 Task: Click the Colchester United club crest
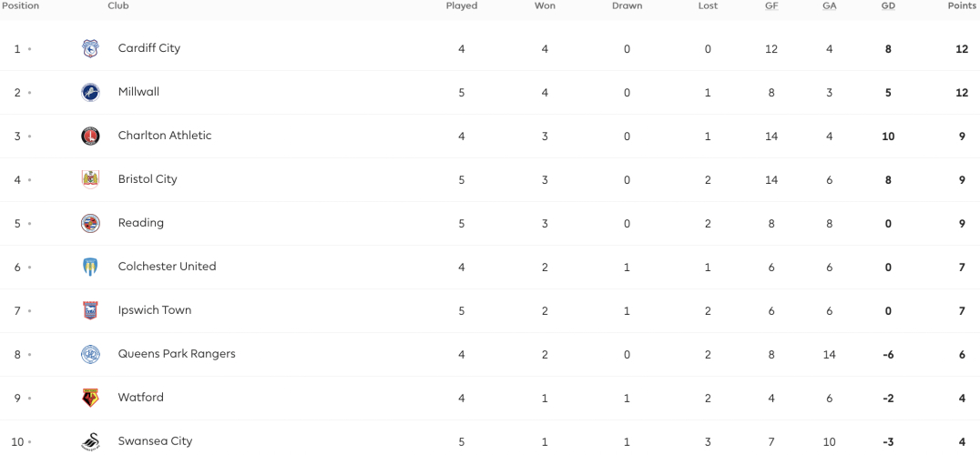[91, 268]
